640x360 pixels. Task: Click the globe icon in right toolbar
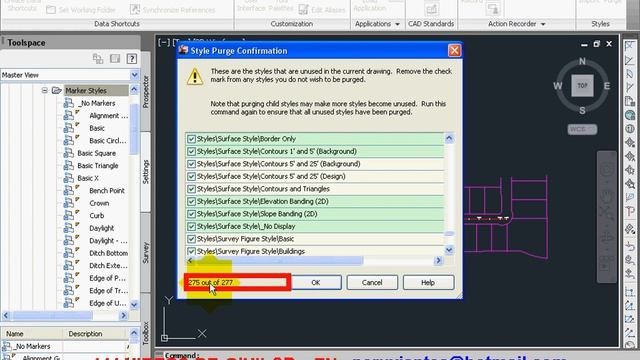pyautogui.click(x=630, y=115)
